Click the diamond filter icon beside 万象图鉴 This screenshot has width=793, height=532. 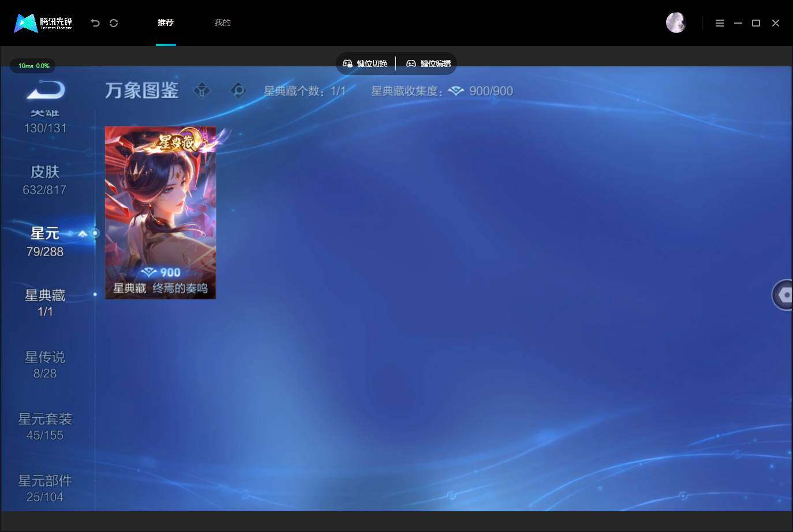click(x=202, y=91)
